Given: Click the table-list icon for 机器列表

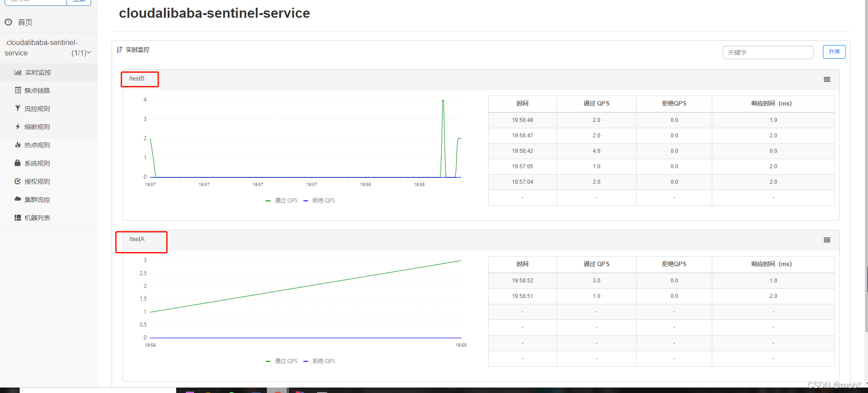Looking at the screenshot, I should (18, 217).
